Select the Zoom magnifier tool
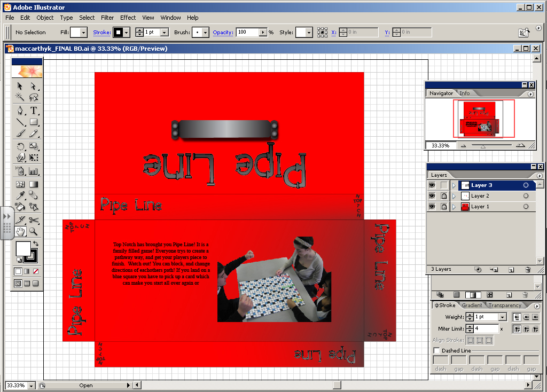Image resolution: width=547 pixels, height=392 pixels. tap(34, 231)
